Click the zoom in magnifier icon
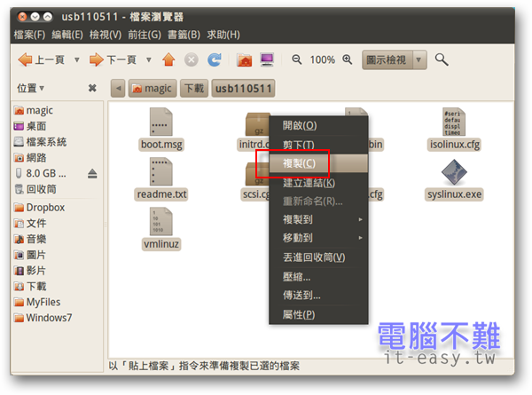The width and height of the screenshot is (532, 395). (x=348, y=60)
